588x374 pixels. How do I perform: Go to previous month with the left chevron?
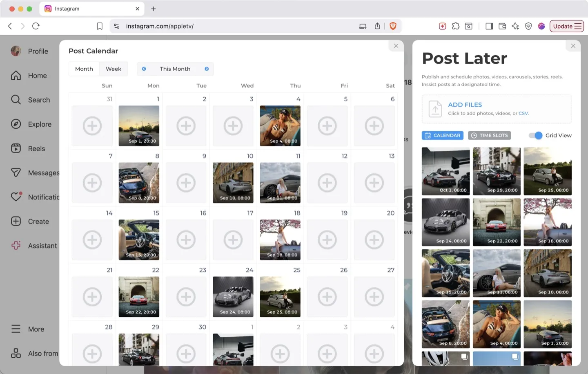click(x=144, y=69)
